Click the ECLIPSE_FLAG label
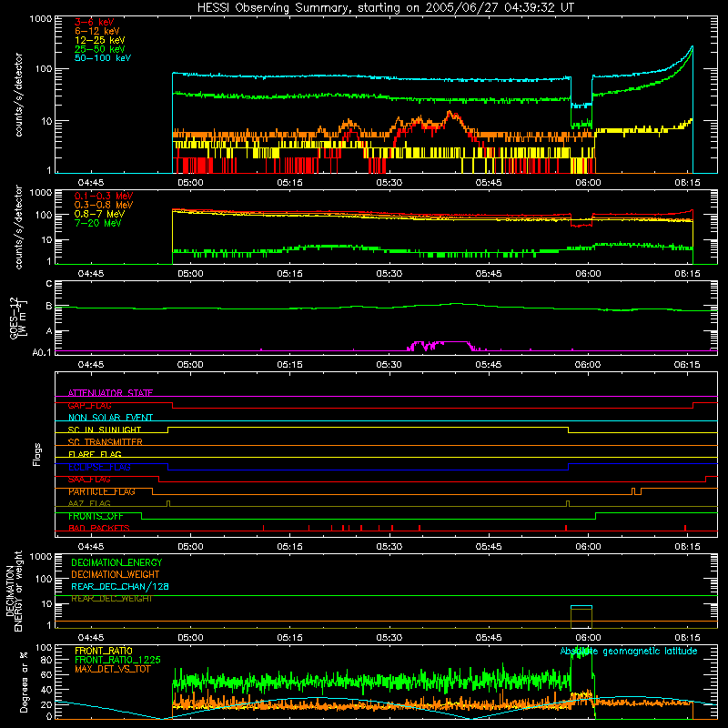The width and height of the screenshot is (728, 728). (x=99, y=467)
